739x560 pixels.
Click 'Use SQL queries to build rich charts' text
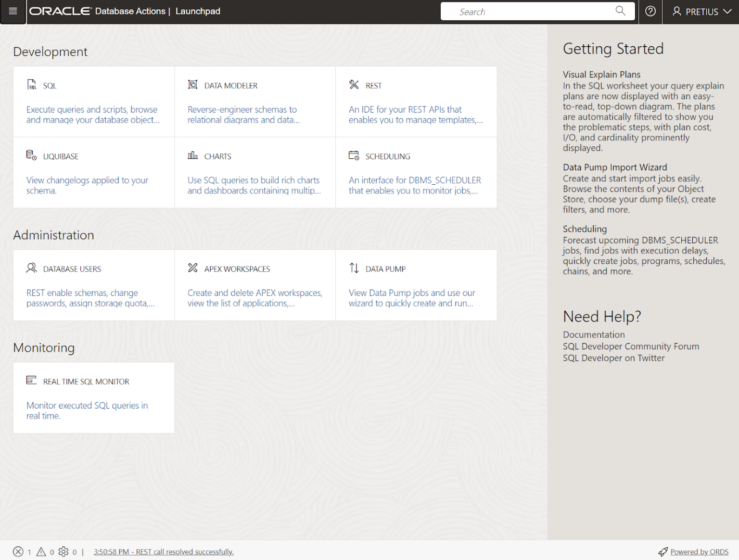pyautogui.click(x=254, y=185)
